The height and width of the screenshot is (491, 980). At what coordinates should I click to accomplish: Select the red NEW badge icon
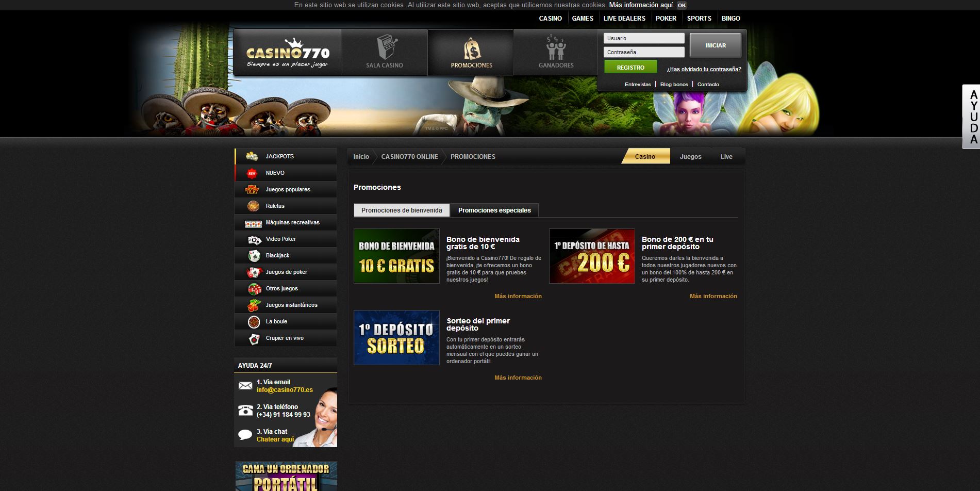(252, 173)
